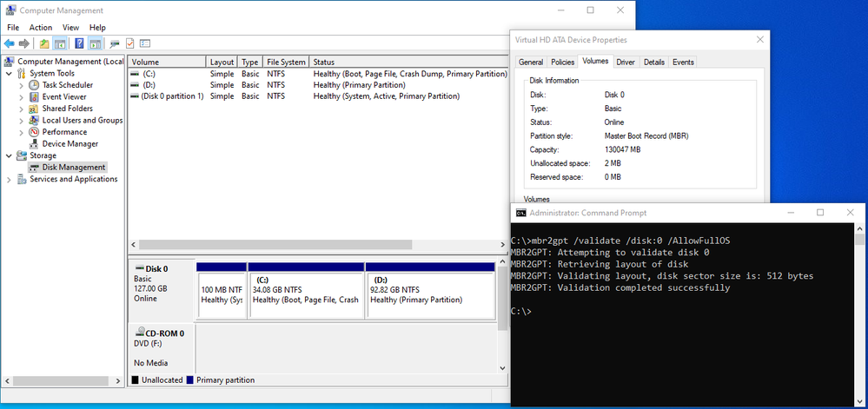Screen dimensions: 868x409
Task: Click the checkmark toolbar icon
Action: tap(129, 43)
